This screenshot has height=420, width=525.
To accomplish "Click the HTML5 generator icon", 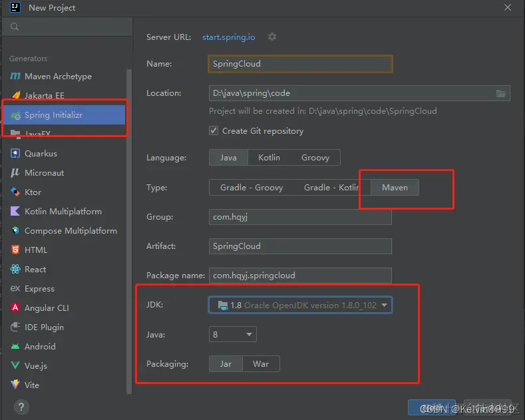I will (15, 250).
